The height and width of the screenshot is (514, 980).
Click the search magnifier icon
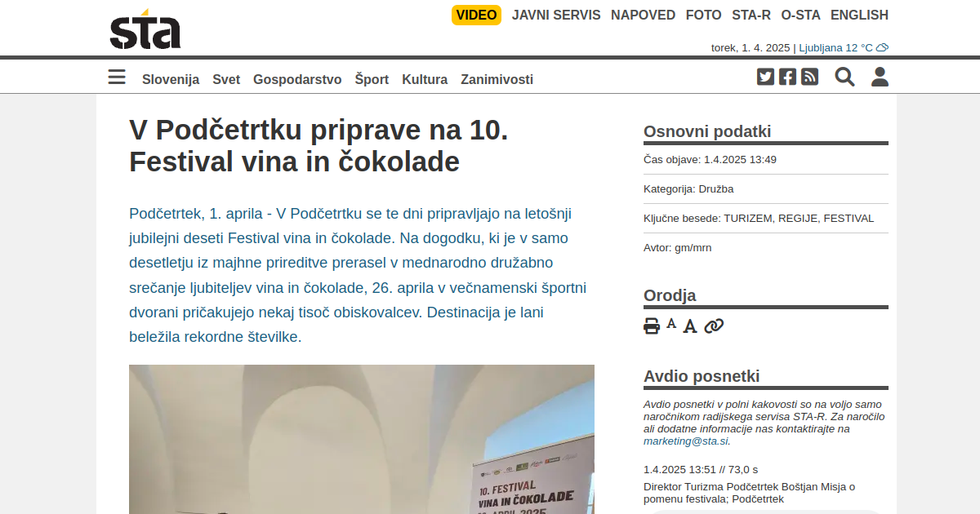click(x=844, y=77)
